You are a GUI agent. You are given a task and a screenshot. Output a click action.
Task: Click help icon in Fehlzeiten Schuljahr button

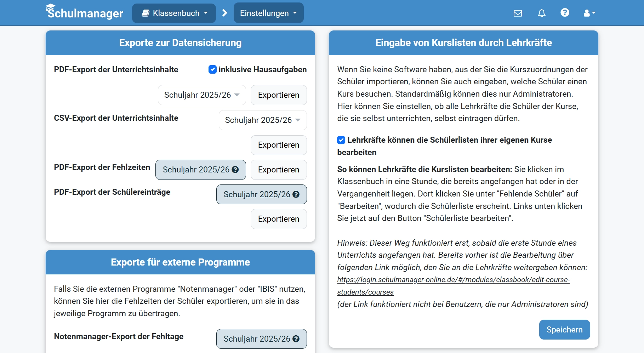[x=235, y=170]
